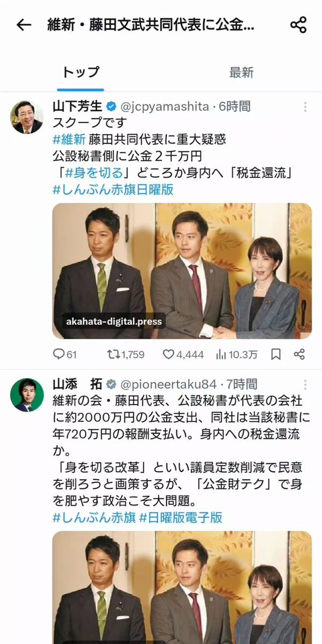Bookmark 山下芳生's post

(276, 354)
